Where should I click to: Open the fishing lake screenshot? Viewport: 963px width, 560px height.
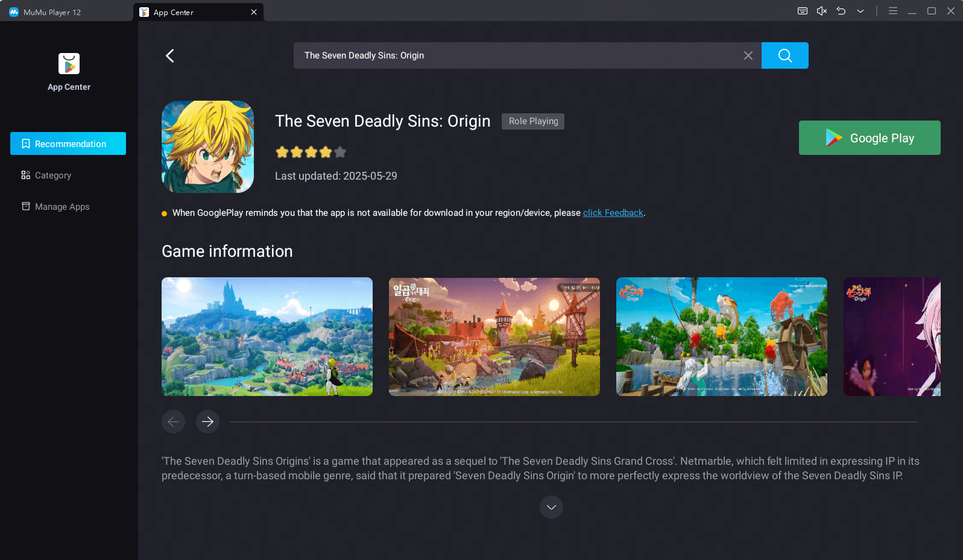click(722, 336)
